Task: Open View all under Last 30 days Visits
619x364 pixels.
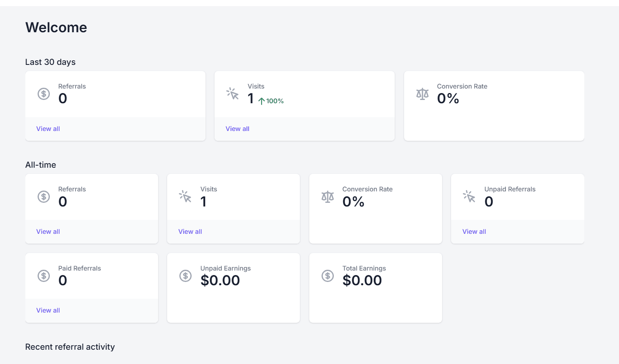Action: pos(237,129)
